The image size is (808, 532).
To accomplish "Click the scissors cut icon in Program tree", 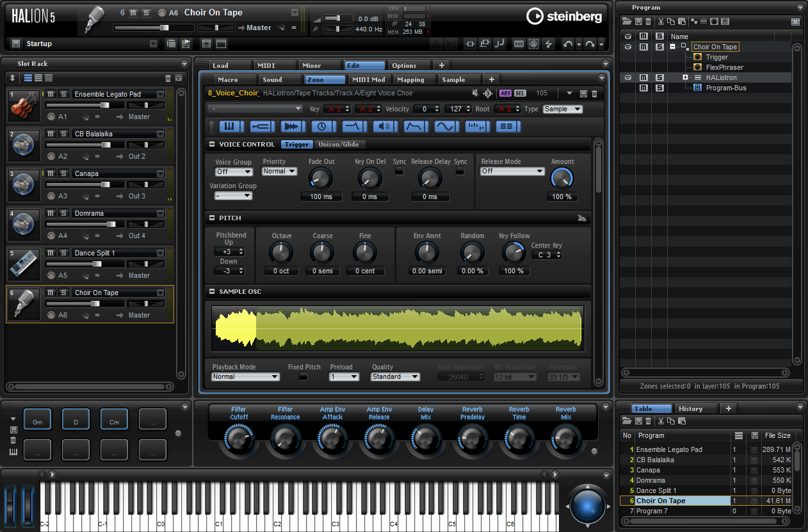I will coord(661,22).
